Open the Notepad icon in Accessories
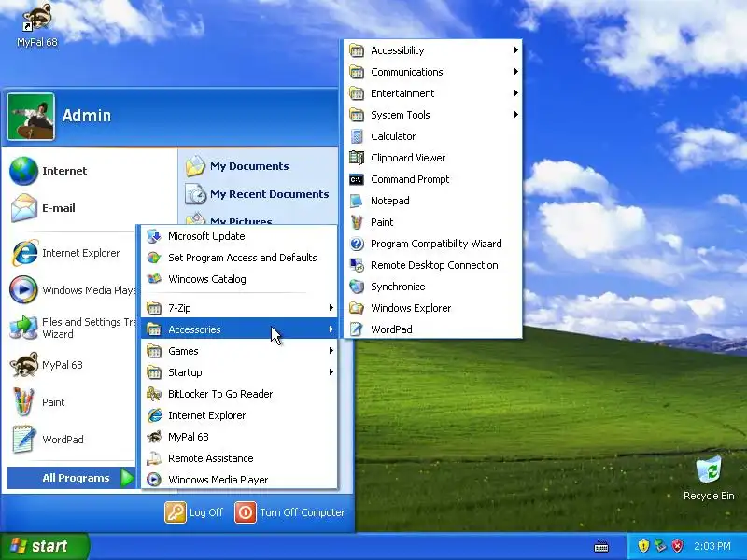Screen dimensions: 747x560 pos(357,201)
